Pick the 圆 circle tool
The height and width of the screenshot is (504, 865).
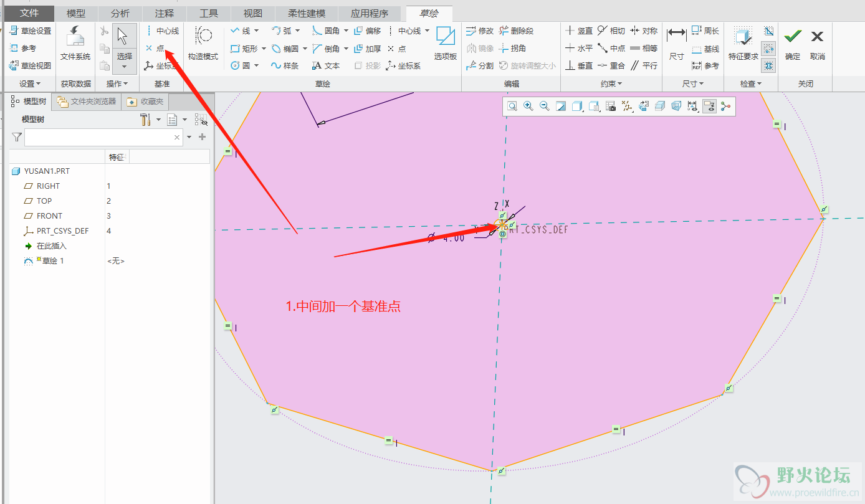(240, 65)
